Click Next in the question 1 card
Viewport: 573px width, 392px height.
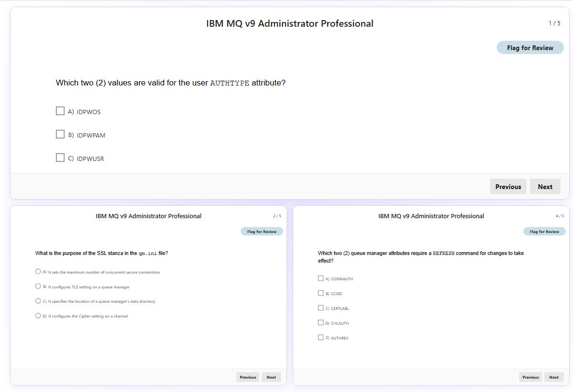pos(545,187)
